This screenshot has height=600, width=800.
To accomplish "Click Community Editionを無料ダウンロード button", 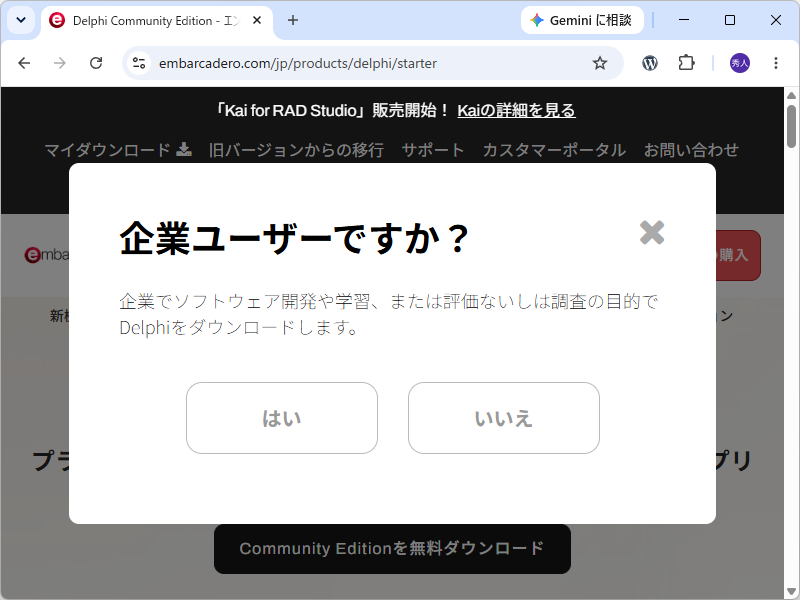I will [392, 548].
